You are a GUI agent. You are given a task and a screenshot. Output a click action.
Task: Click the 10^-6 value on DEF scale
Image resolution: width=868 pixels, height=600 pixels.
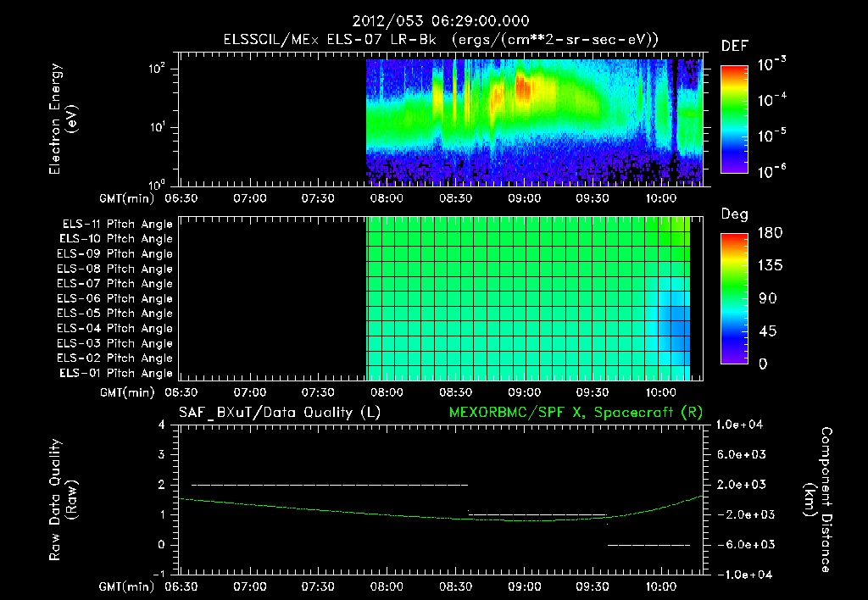pos(771,171)
